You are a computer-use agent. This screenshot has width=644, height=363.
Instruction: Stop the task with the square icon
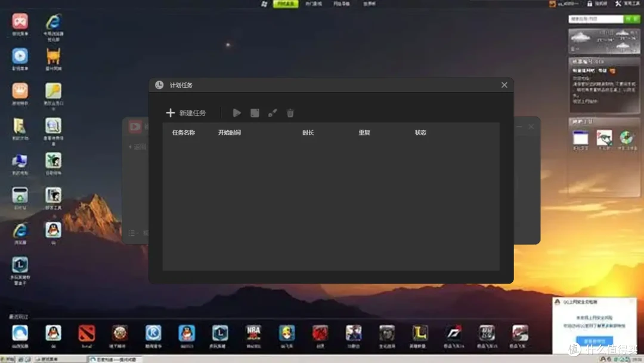click(255, 113)
